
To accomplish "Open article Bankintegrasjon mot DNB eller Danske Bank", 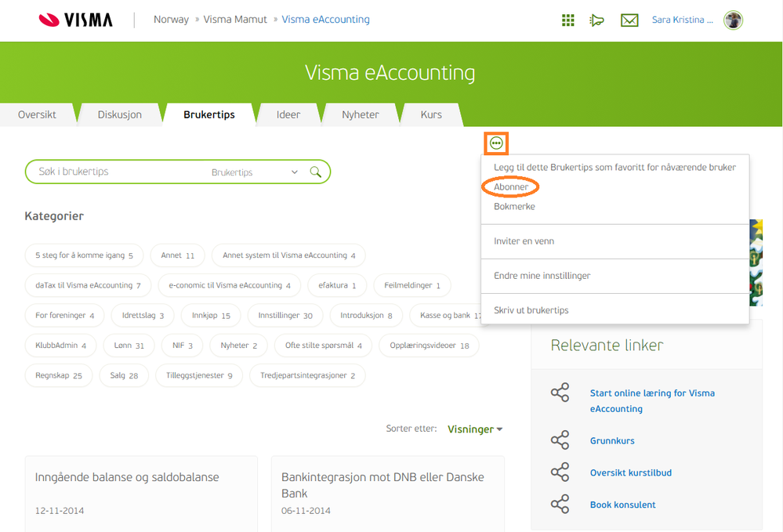I will (382, 485).
